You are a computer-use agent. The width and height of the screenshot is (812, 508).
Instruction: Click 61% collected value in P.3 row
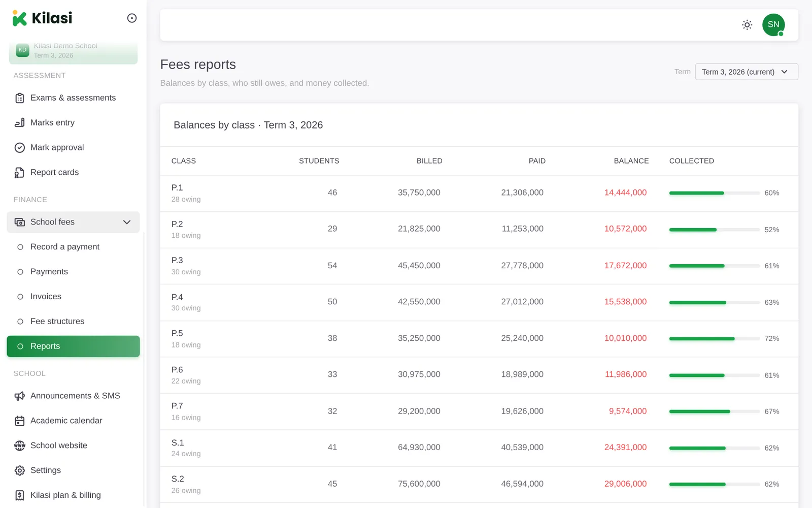click(772, 266)
